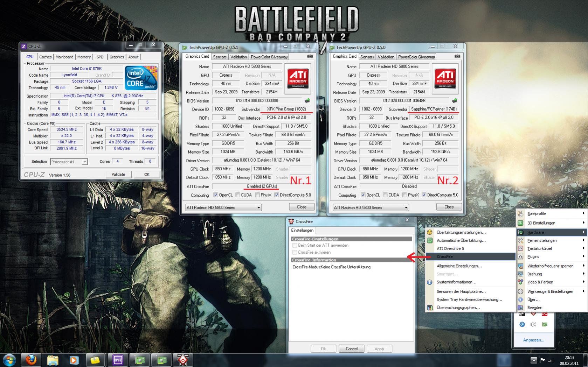Toggle the OpenCL checkbox in GPU-Z 0.5.0
This screenshot has width=588, height=367.
pyautogui.click(x=363, y=195)
